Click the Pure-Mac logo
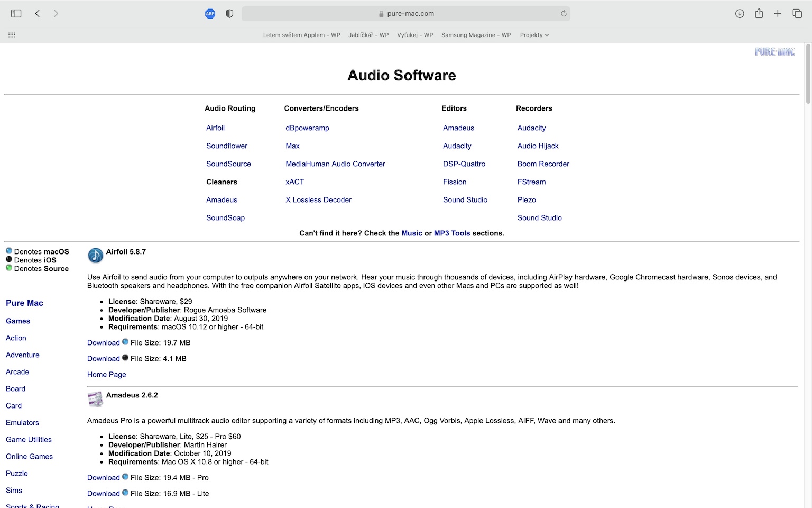812x508 pixels. coord(775,51)
